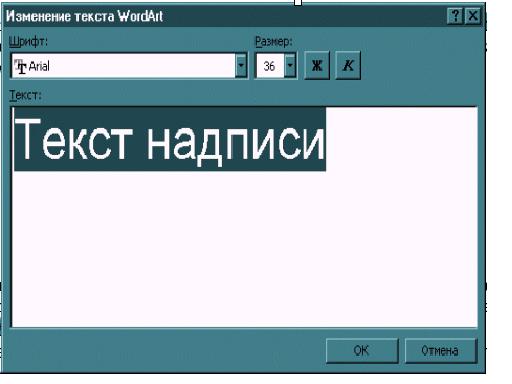Screen dimensions: 512x384
Task: Toggle italic with the К button
Action: click(348, 65)
